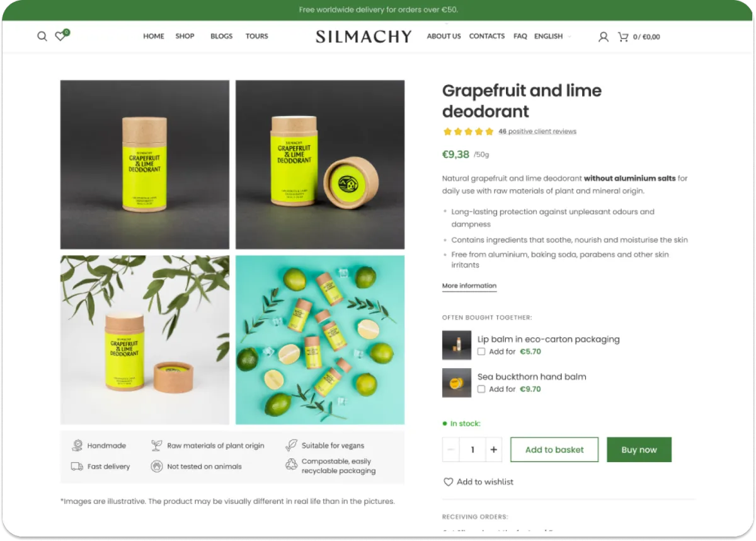Open the 46 positive client reviews link
The height and width of the screenshot is (541, 756).
point(537,131)
